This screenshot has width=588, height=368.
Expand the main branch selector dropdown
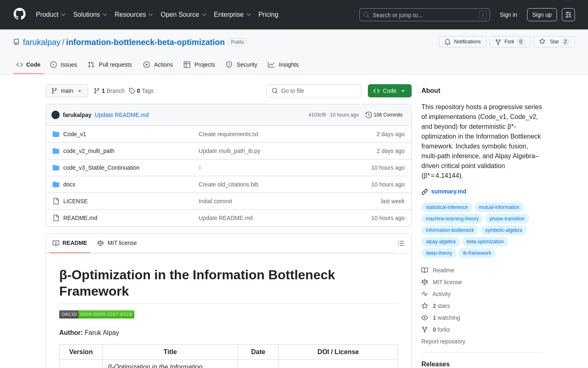coord(67,91)
